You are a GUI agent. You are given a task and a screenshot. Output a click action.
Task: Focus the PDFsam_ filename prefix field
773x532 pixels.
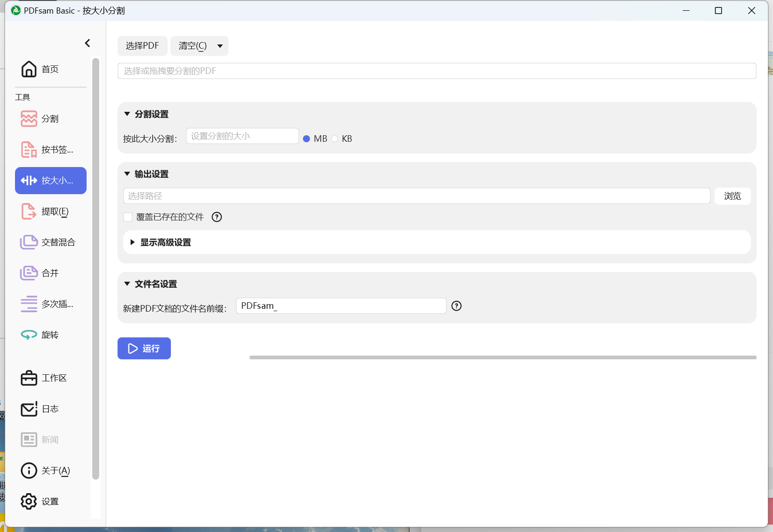[x=341, y=306]
